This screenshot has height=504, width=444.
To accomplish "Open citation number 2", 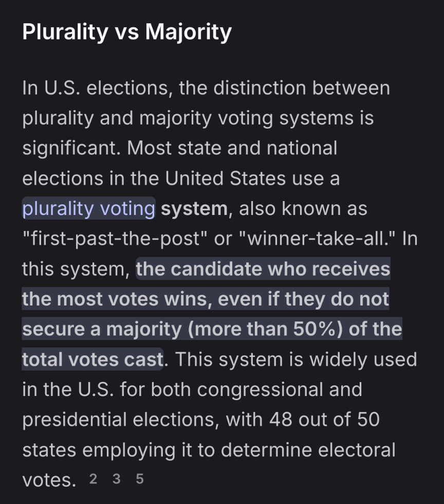I will pos(93,479).
